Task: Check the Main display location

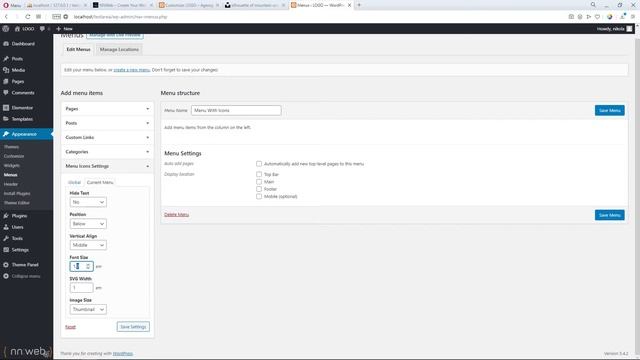Action: pos(259,182)
